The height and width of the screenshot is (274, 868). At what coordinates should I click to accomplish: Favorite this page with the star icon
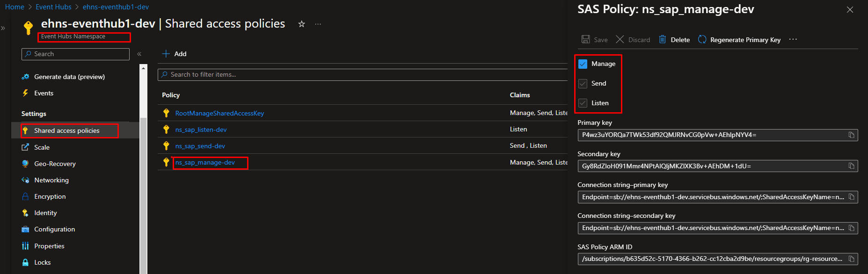click(302, 24)
